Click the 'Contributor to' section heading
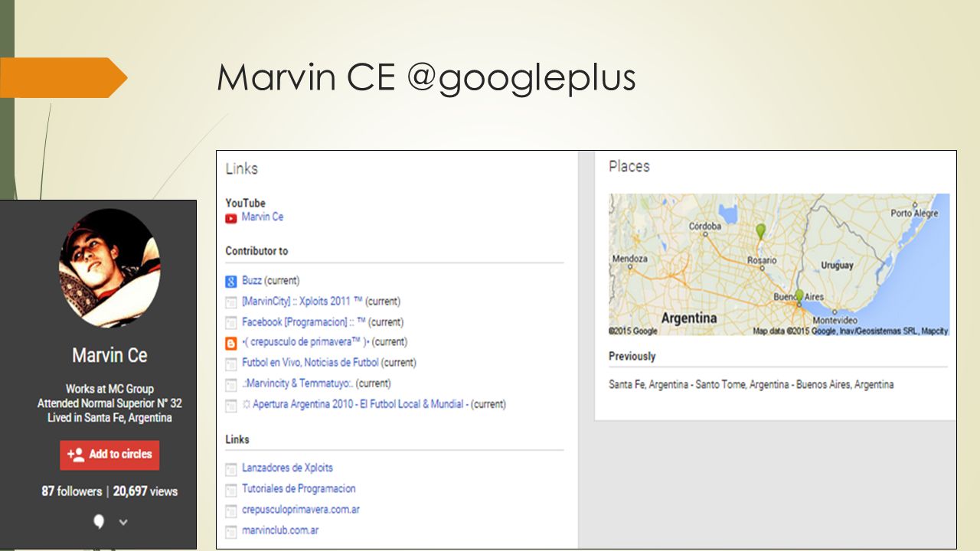 (256, 251)
